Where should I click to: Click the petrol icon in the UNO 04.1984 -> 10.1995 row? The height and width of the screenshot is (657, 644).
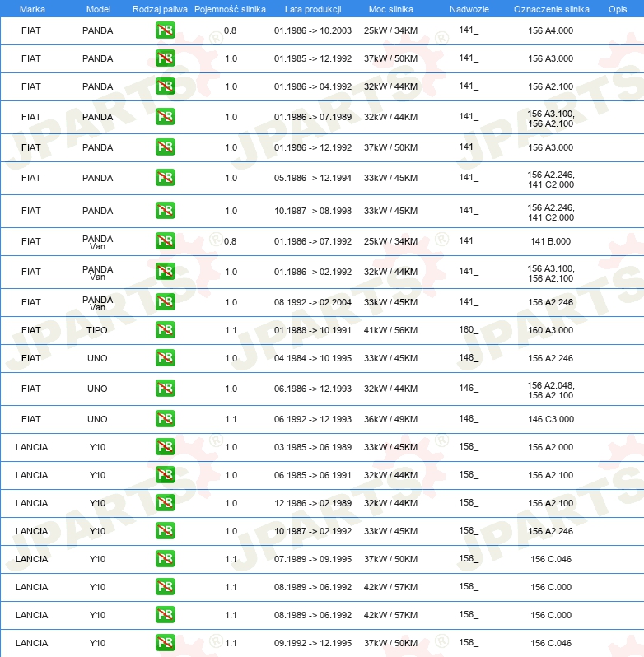[x=165, y=358]
